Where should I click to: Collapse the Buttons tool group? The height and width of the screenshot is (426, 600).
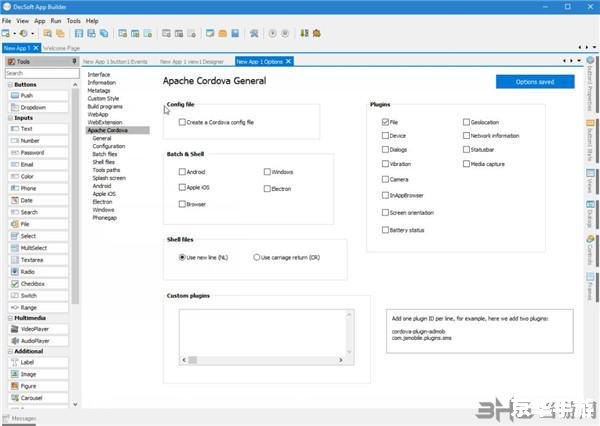[x=10, y=85]
